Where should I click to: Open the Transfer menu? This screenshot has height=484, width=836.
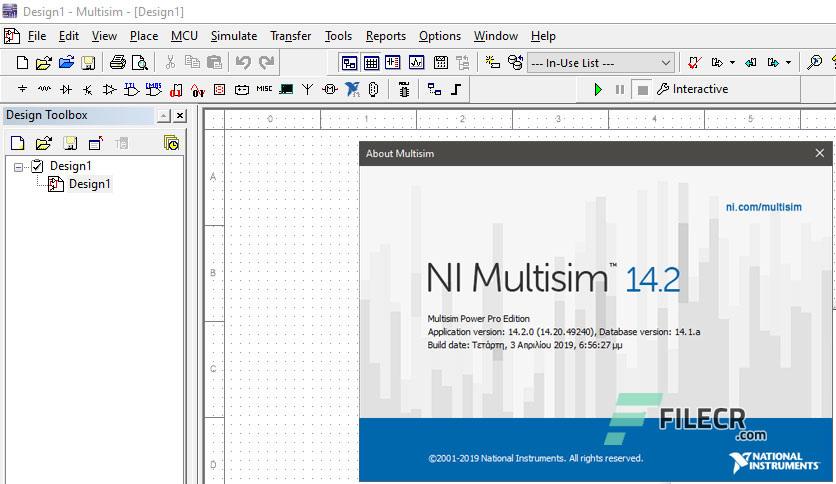pos(291,36)
